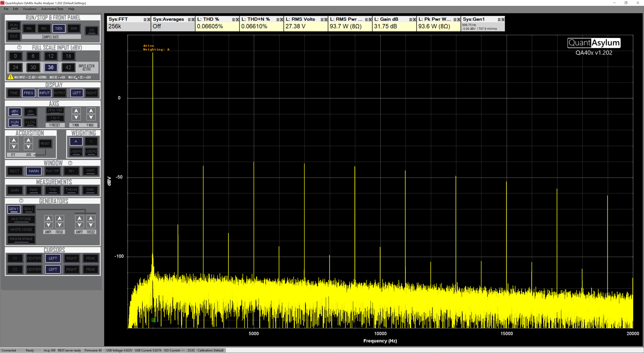Toggle the XLOG axis mode
This screenshot has width=644, height=353.
pos(30,123)
